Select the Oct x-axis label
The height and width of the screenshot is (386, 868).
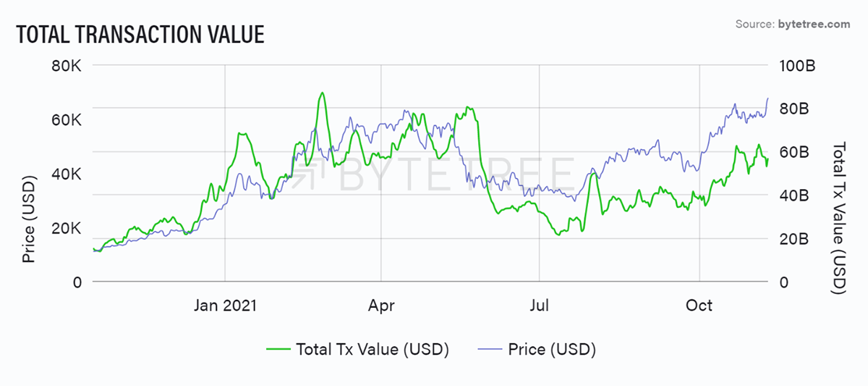coord(699,306)
